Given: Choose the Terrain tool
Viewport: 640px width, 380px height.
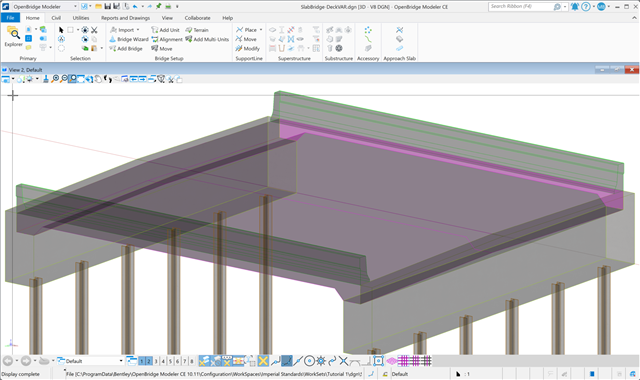Looking at the screenshot, I should (197, 30).
